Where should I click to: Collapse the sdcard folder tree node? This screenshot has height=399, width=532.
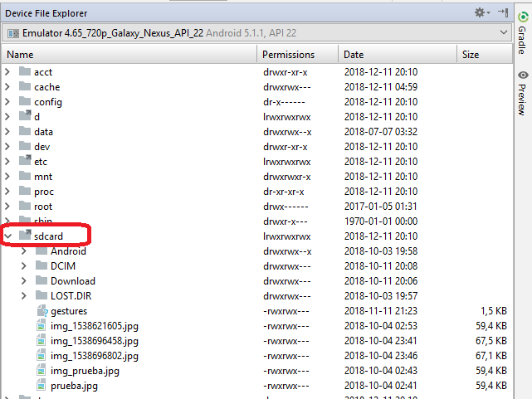(8, 236)
